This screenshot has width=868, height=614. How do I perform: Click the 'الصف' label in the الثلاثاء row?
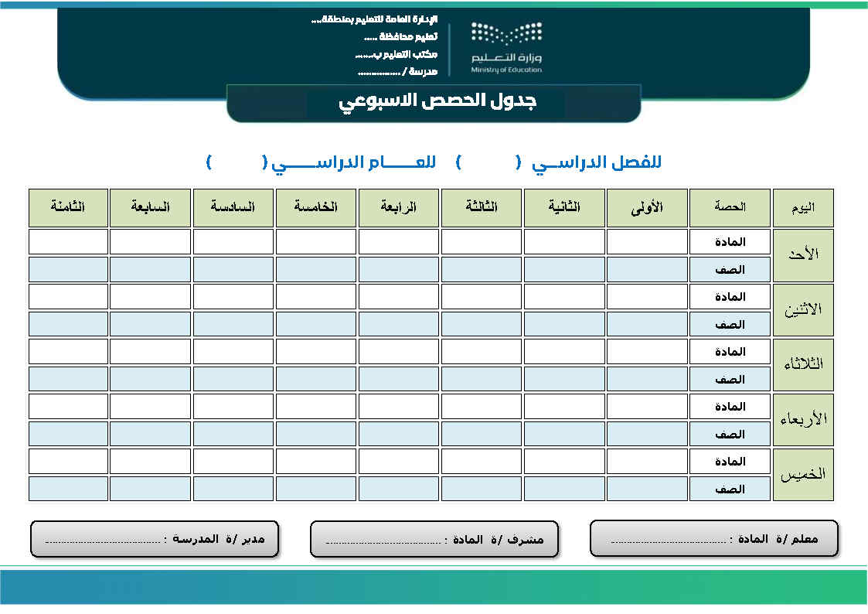pos(730,379)
